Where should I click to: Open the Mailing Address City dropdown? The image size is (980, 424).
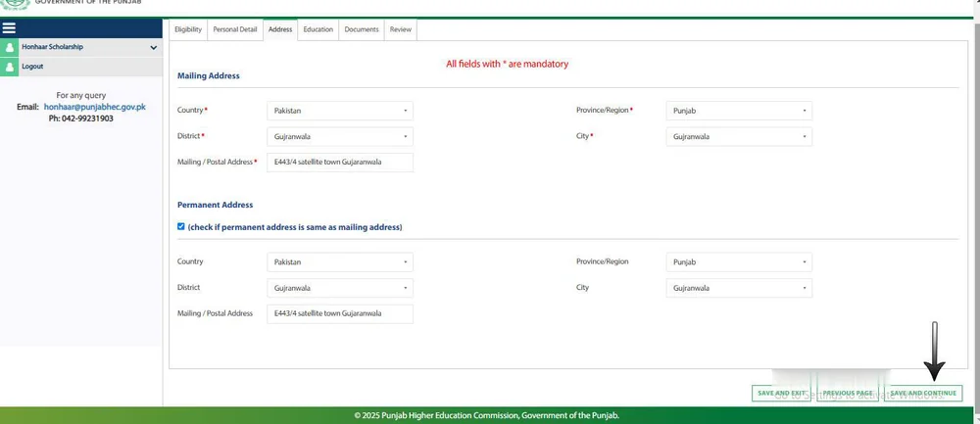click(739, 136)
